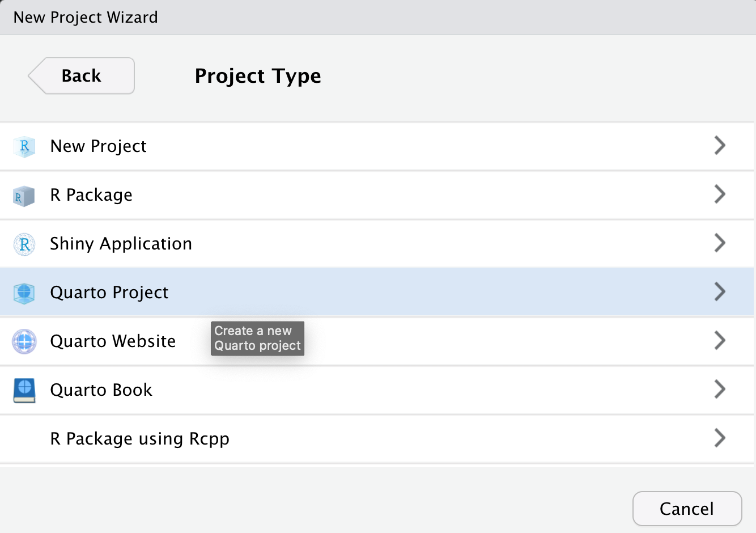Click the New Project R cube icon
756x533 pixels.
click(24, 147)
